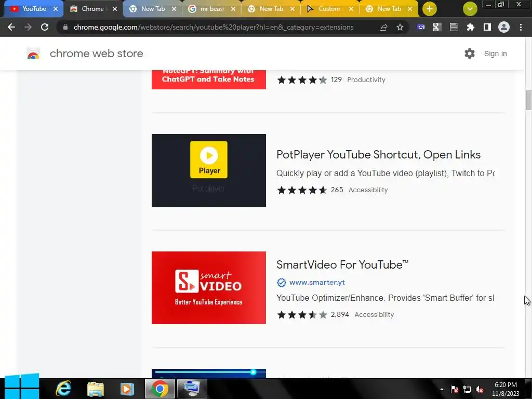Open PotPlayer YouTube Shortcut extension title
The image size is (532, 399).
click(378, 155)
